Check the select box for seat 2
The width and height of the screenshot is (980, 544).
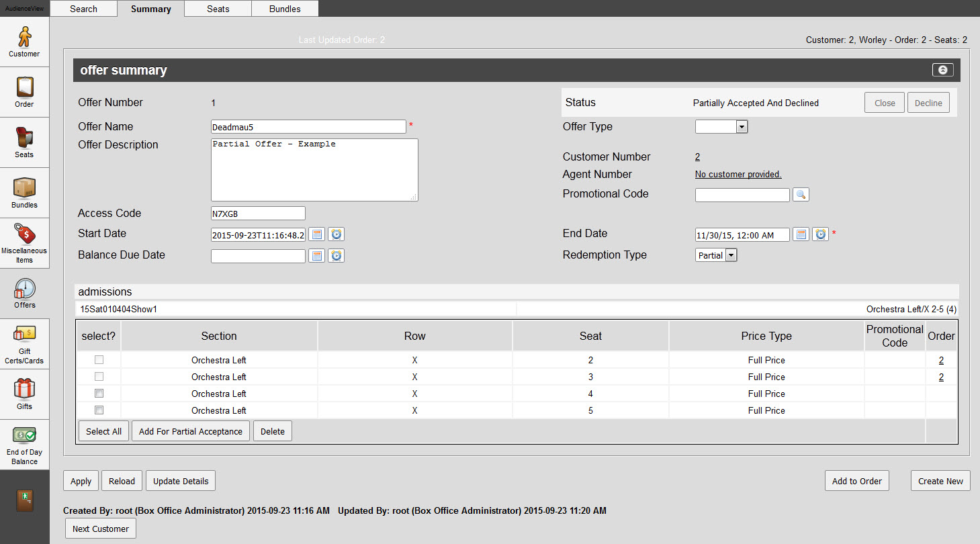coord(99,360)
